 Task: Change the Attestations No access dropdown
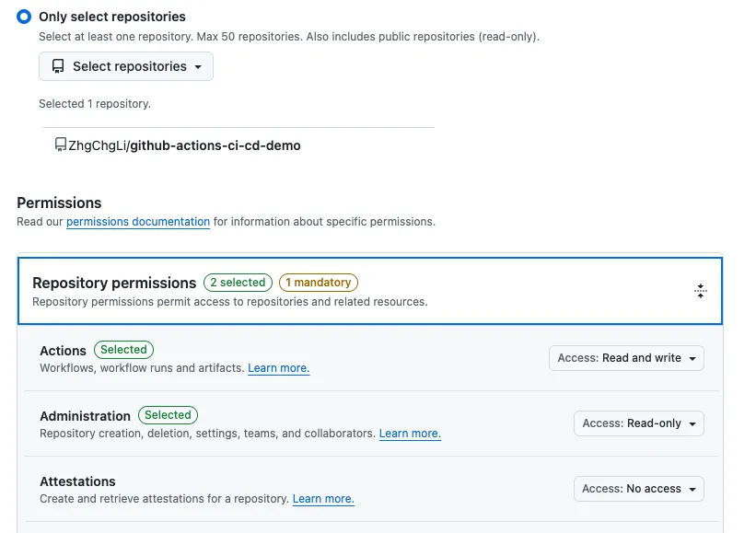click(x=638, y=489)
